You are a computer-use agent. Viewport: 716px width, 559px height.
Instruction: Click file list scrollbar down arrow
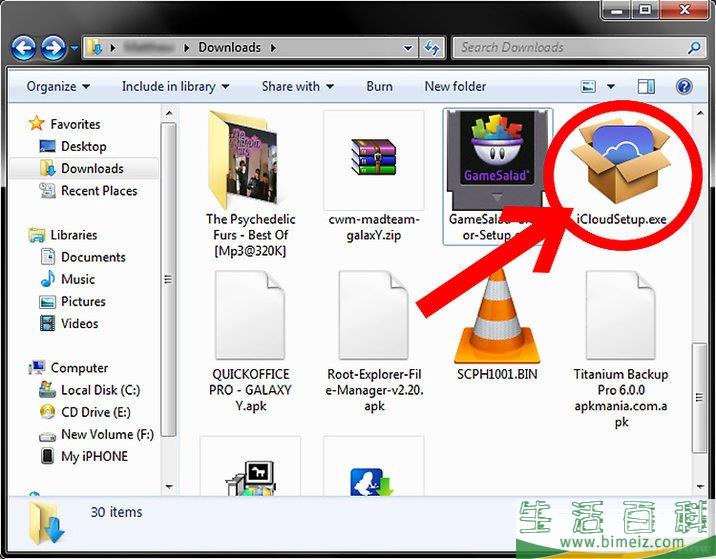(700, 487)
